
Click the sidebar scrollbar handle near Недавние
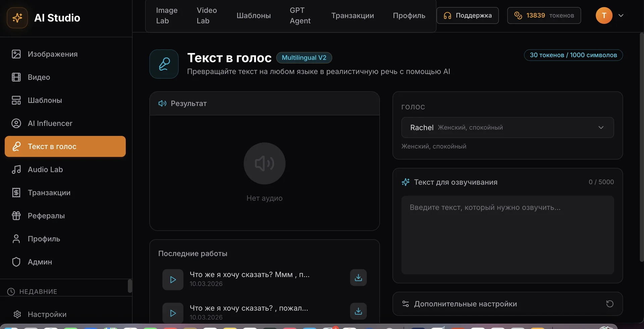tap(130, 286)
